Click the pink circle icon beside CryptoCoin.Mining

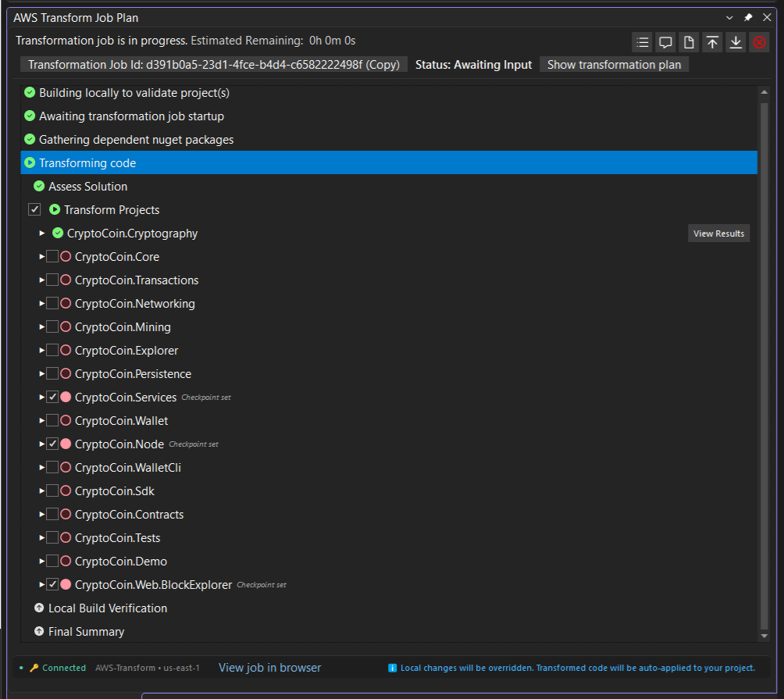click(66, 327)
